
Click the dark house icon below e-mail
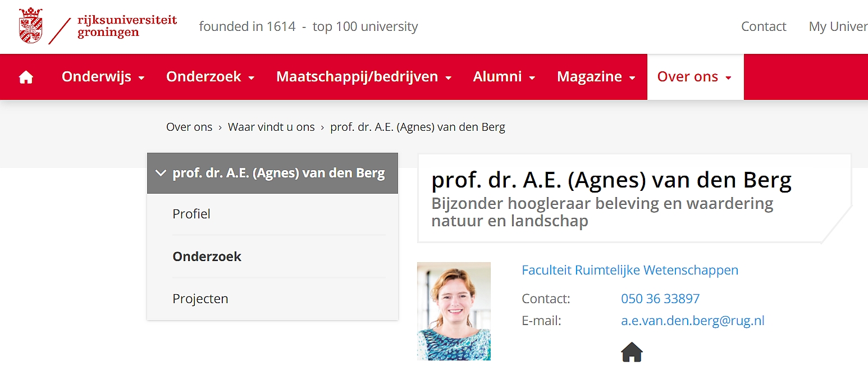click(x=632, y=353)
